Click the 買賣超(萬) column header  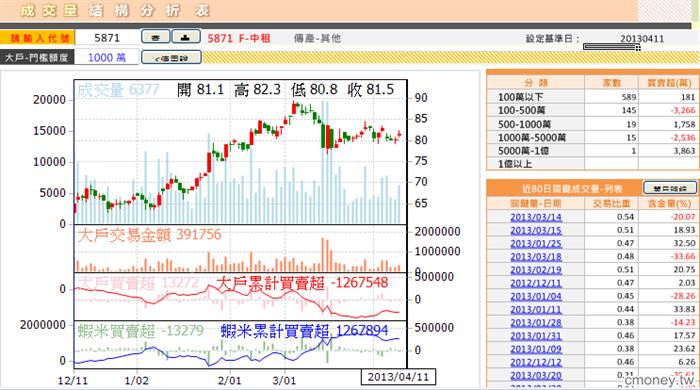[669, 83]
